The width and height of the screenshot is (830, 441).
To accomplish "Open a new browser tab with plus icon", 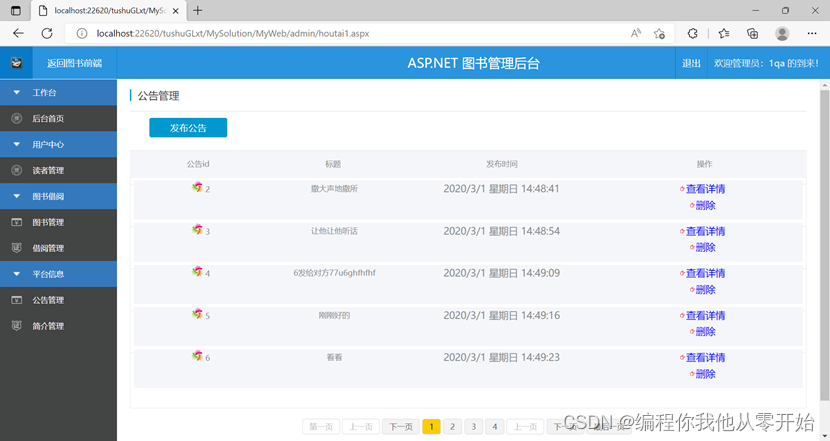I will tap(197, 10).
